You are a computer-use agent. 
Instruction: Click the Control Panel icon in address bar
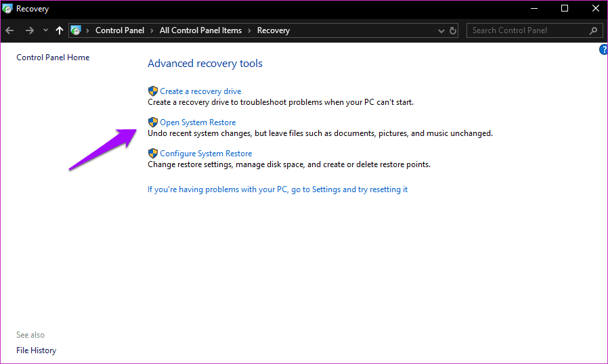tap(76, 30)
